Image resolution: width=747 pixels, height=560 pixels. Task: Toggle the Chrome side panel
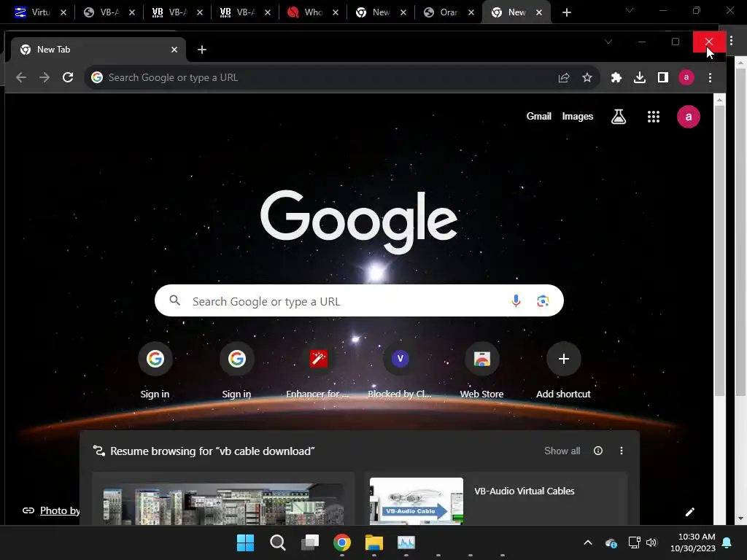[662, 77]
